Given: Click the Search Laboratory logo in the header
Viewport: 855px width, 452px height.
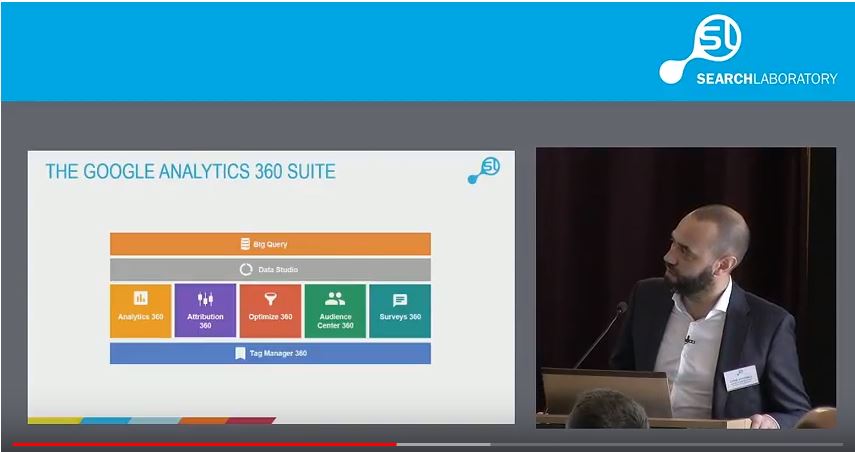Looking at the screenshot, I should [x=748, y=49].
